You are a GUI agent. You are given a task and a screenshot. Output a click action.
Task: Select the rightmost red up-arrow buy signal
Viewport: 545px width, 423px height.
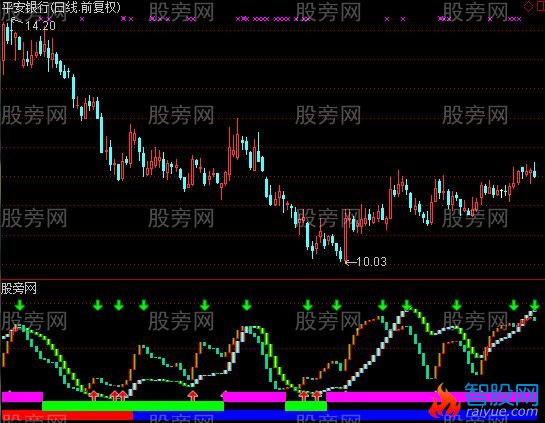316,395
